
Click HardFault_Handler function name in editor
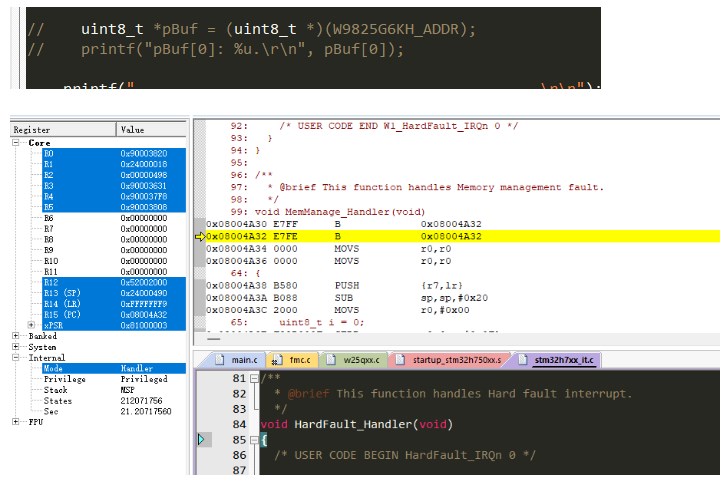coord(352,424)
